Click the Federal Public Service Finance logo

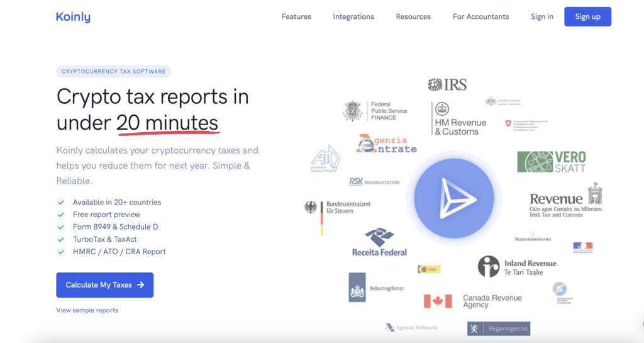[375, 111]
